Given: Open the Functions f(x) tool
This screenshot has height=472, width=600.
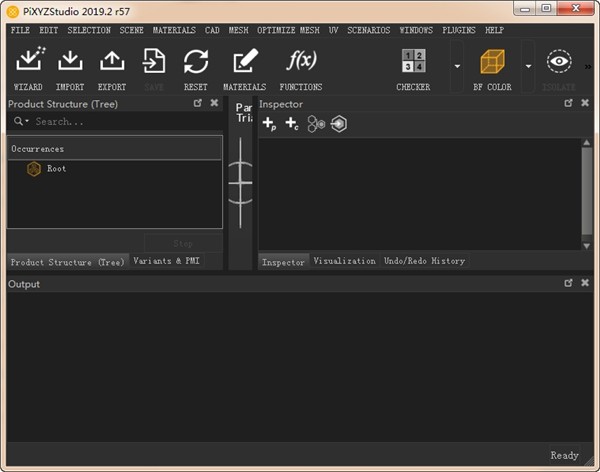Looking at the screenshot, I should (x=302, y=60).
